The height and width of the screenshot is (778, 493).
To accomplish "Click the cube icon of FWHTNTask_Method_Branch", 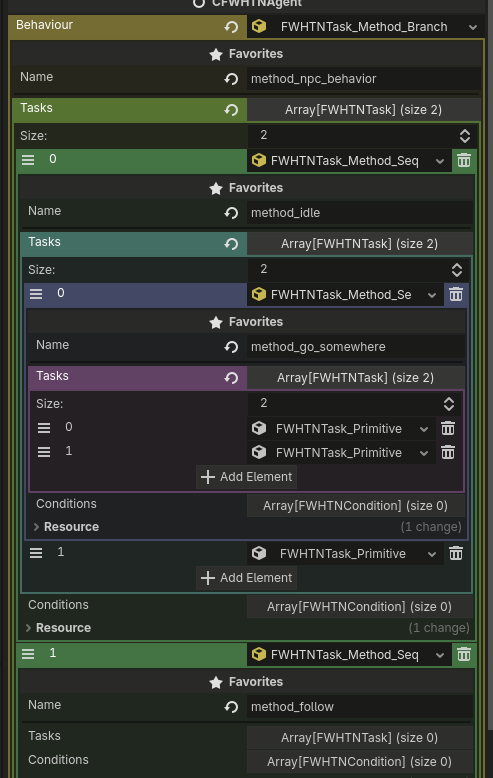I will click(259, 26).
